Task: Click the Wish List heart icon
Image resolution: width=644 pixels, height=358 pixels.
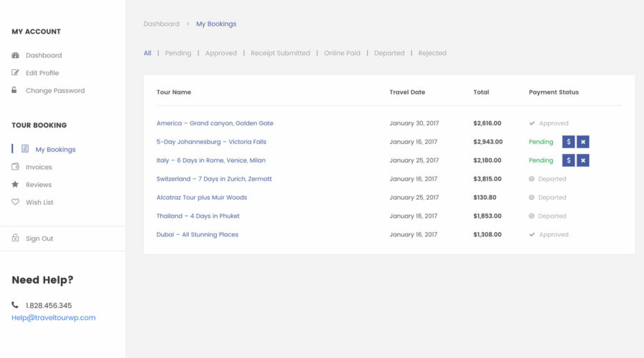Action: (16, 203)
